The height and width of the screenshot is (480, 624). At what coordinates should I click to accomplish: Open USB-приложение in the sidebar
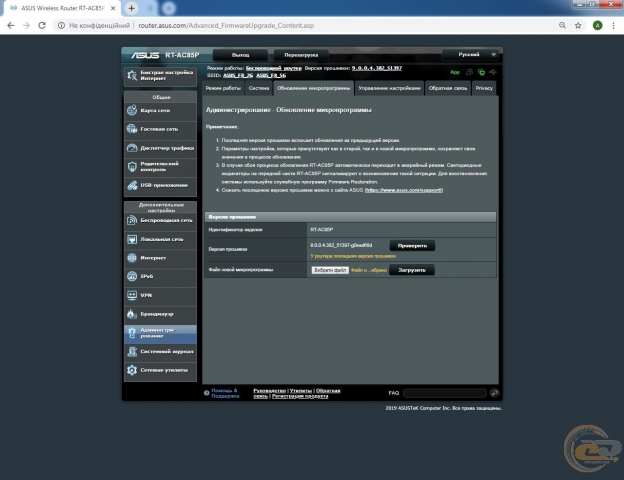(160, 185)
